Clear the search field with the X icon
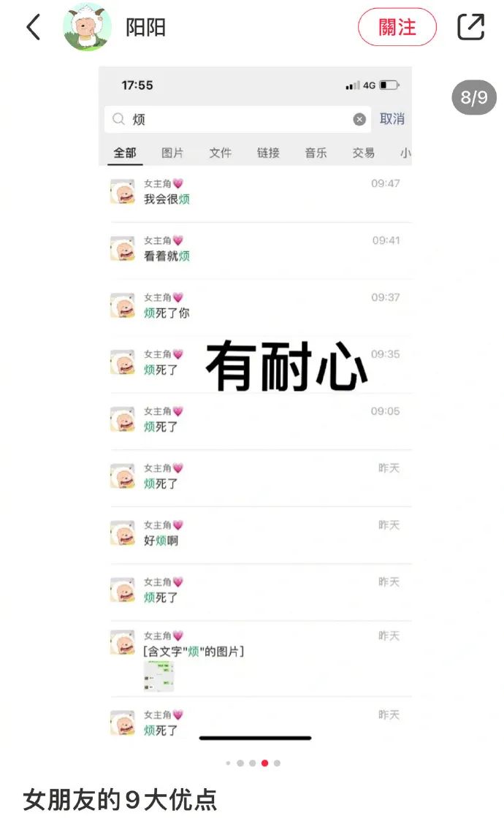The width and height of the screenshot is (504, 824). (x=359, y=119)
